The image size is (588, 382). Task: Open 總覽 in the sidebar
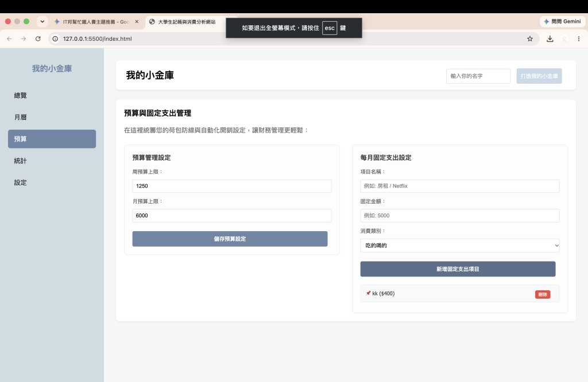click(52, 95)
